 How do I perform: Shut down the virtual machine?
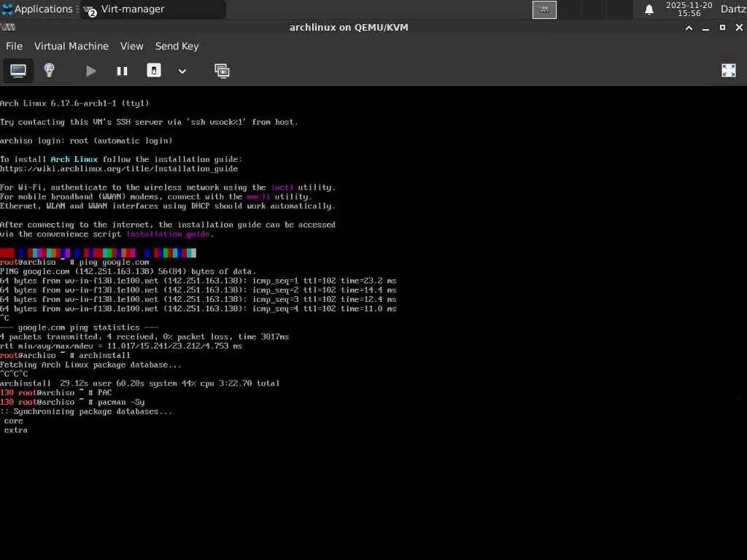click(x=153, y=71)
